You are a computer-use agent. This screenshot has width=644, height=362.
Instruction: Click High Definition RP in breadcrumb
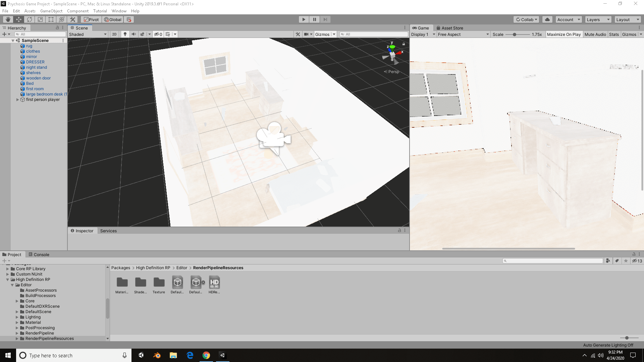(x=153, y=268)
